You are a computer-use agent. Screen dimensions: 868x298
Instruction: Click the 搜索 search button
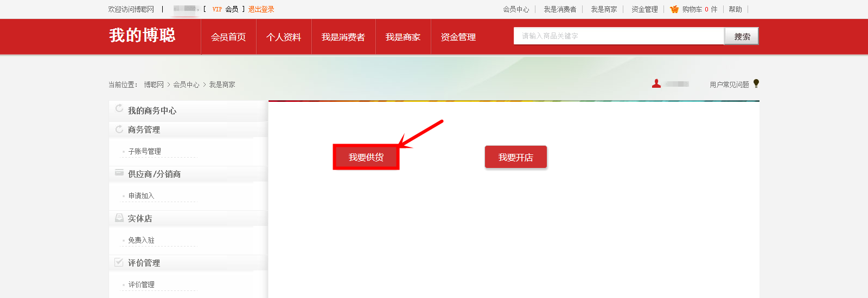742,36
